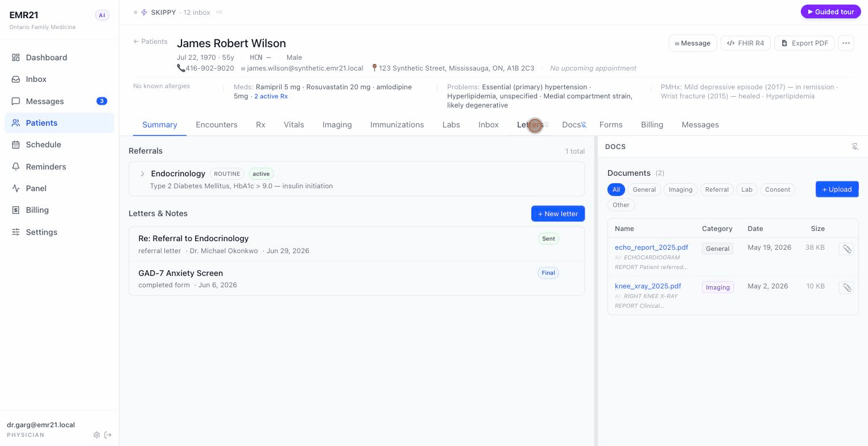Viewport: 868px width, 446px height.
Task: Click the 12 inbox indicator
Action: [197, 12]
